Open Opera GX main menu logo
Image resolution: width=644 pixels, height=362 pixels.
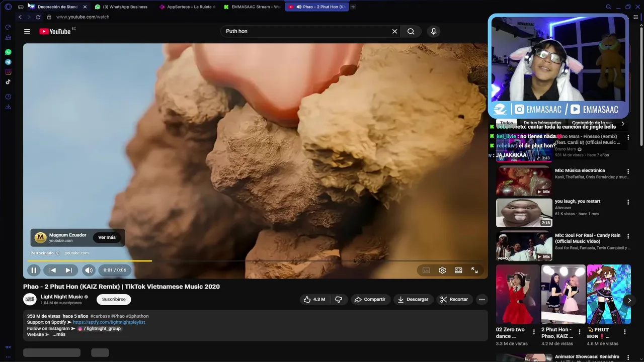(8, 7)
